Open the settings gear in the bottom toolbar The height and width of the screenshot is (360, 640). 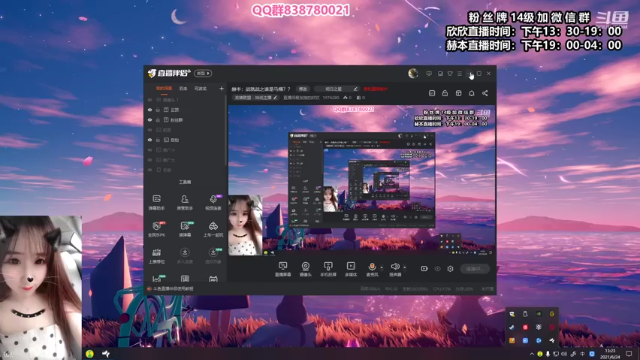450,269
